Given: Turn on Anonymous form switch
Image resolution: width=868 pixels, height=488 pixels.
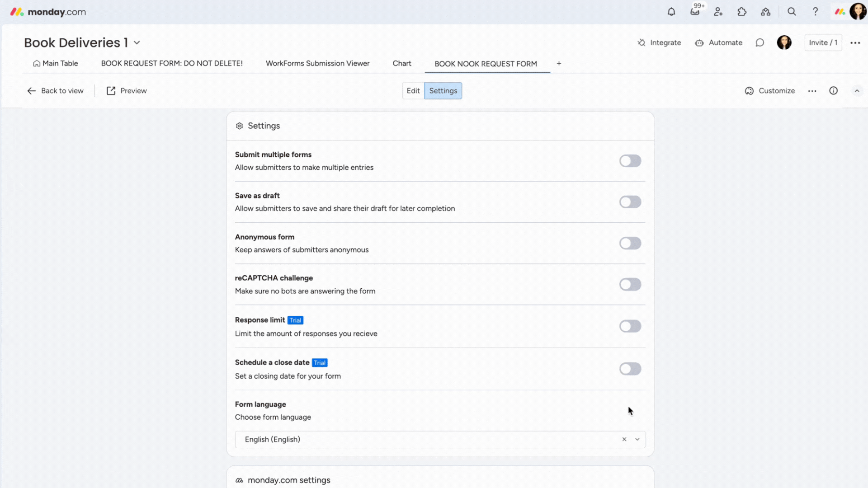Looking at the screenshot, I should coord(630,243).
